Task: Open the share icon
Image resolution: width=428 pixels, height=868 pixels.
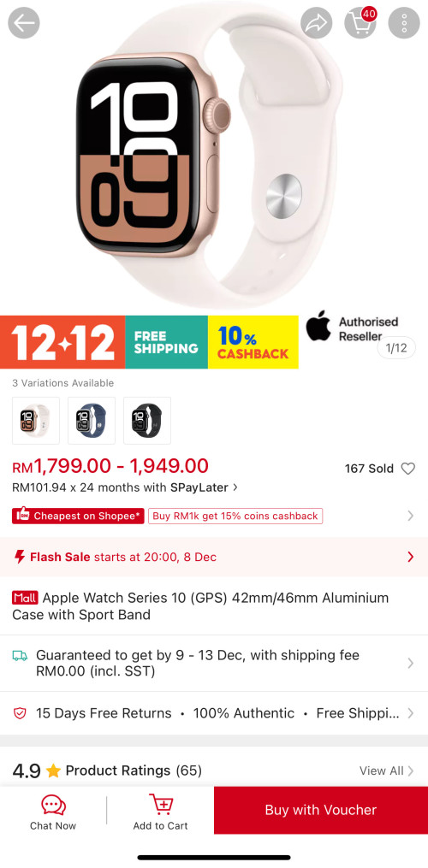Action: point(317,23)
